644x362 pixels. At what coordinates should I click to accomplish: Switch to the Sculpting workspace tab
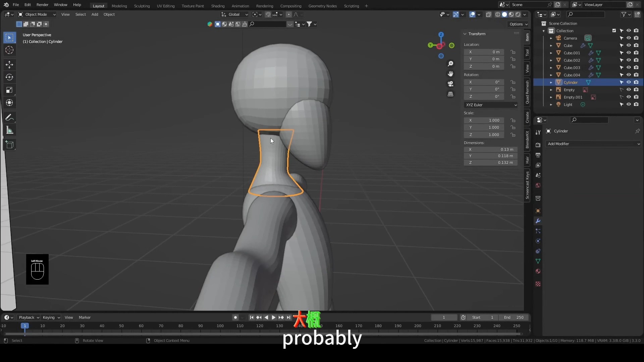(x=142, y=6)
